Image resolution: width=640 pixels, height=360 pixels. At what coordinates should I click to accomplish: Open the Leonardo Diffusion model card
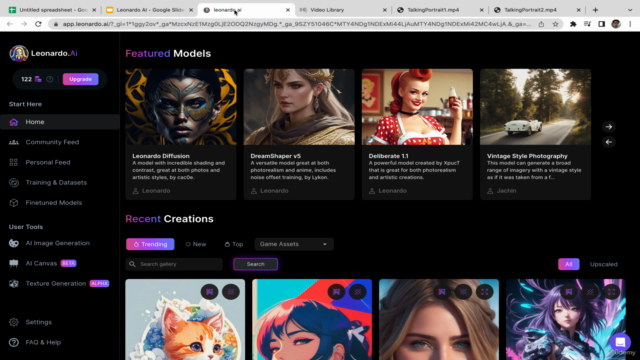[x=181, y=134]
